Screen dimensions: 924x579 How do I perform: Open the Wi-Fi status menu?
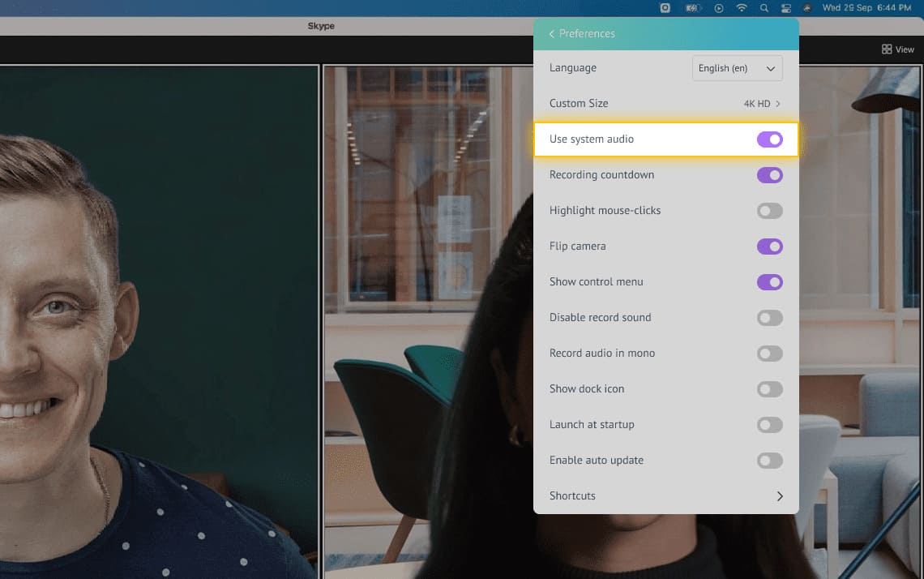pos(742,8)
